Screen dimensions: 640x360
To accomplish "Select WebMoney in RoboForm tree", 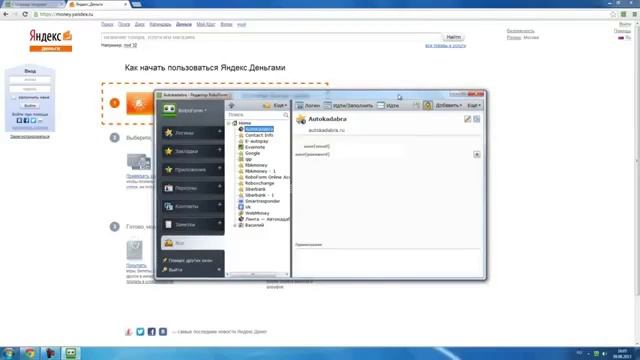I will coord(257,213).
